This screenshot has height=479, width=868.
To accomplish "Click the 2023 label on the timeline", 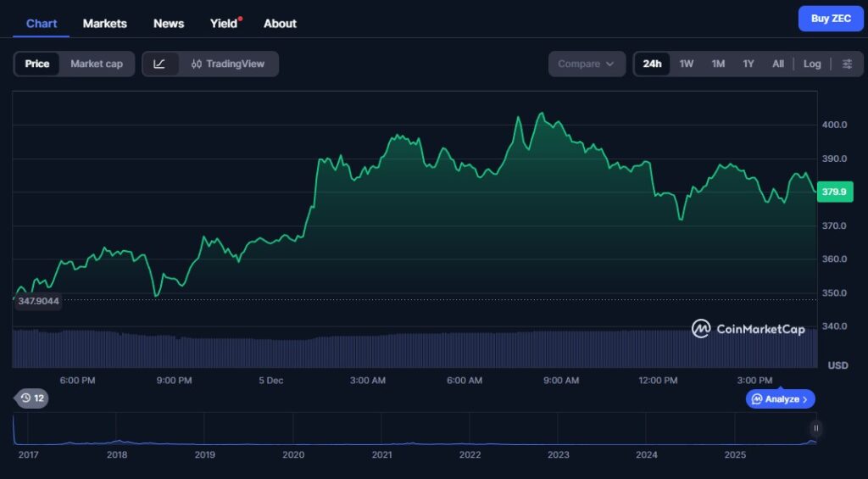I will tap(558, 454).
